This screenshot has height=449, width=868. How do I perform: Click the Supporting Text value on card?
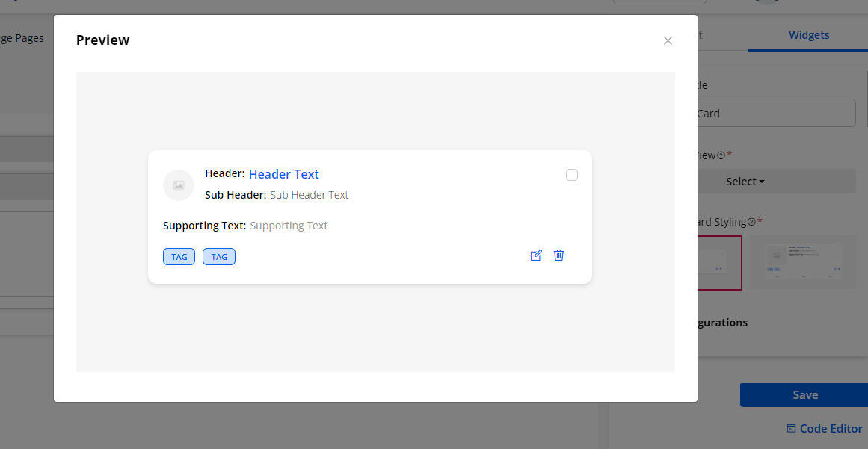(x=289, y=226)
